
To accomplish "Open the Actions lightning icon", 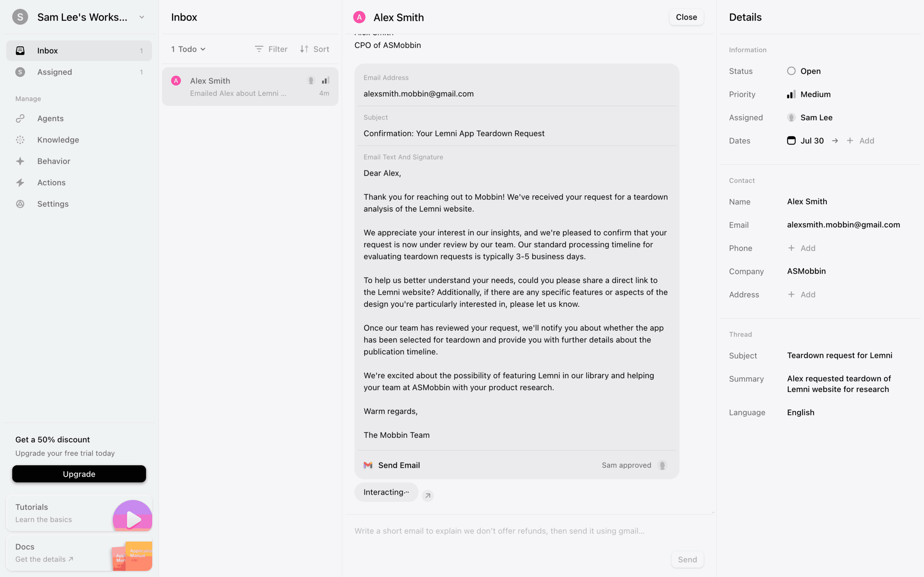I will pyautogui.click(x=20, y=183).
